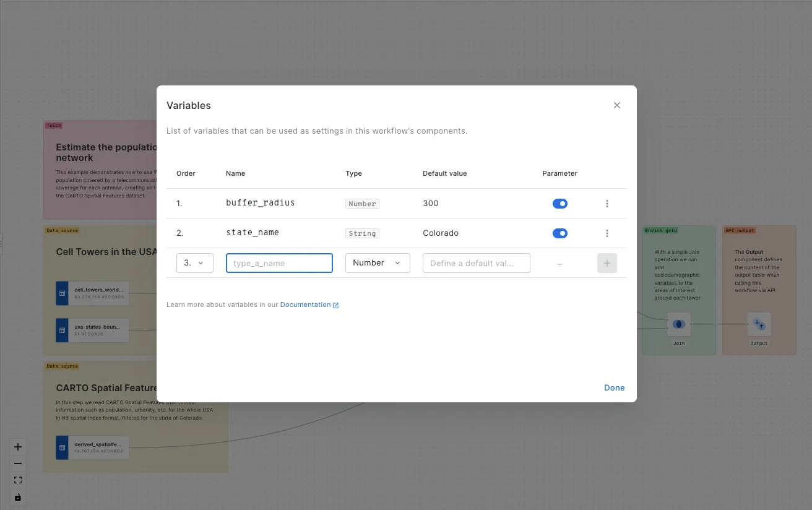Click the type_a_name input field
The width and height of the screenshot is (812, 510).
click(x=279, y=262)
